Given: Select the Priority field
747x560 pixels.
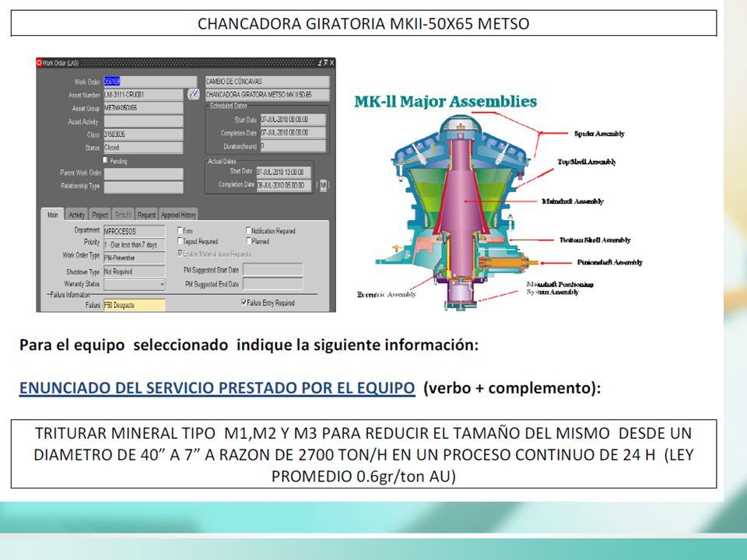Looking at the screenshot, I should coord(135,244).
